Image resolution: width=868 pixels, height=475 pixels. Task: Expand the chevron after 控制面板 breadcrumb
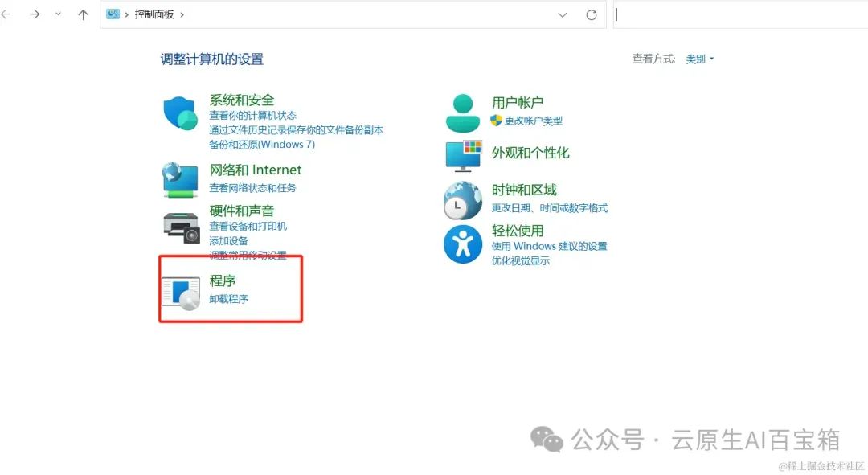pos(182,15)
